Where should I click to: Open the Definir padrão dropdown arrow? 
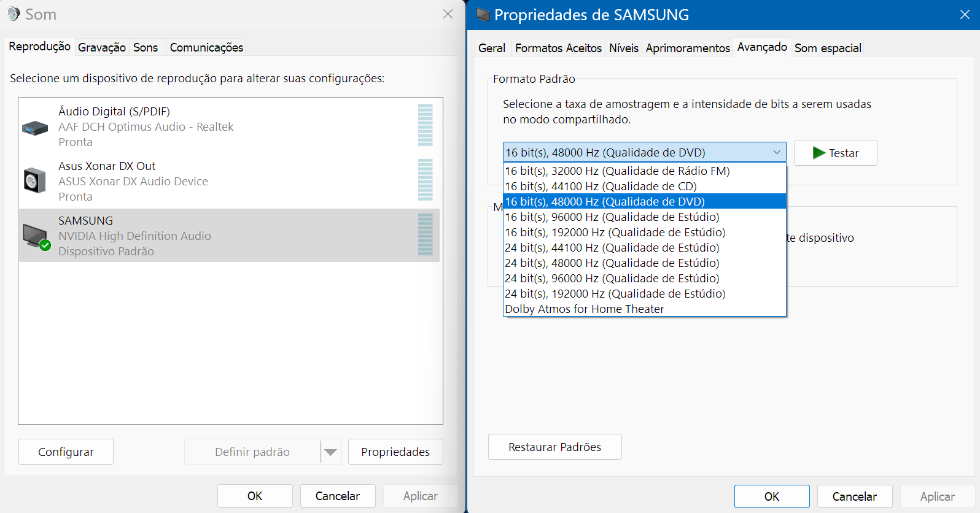click(x=331, y=452)
